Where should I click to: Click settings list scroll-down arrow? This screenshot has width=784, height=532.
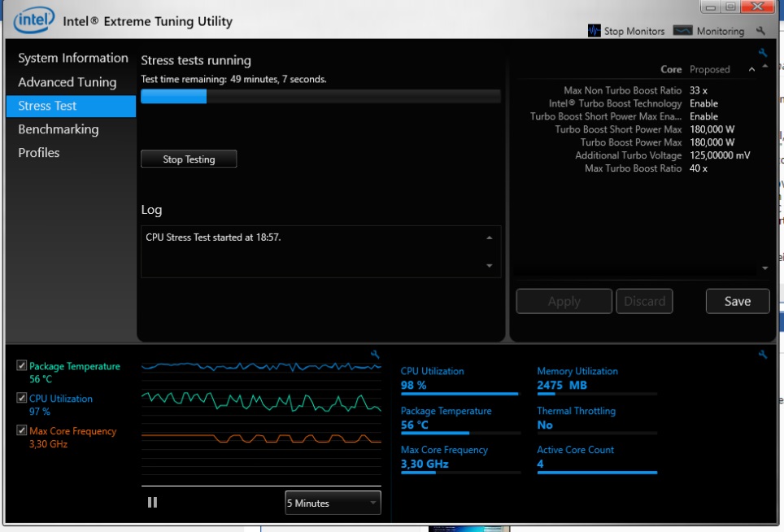765,268
